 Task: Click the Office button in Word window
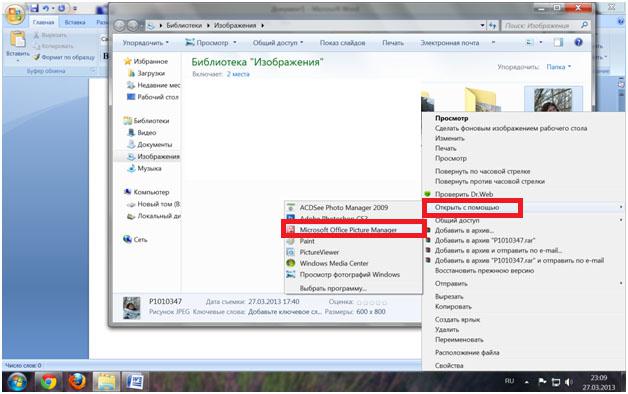pos(15,15)
